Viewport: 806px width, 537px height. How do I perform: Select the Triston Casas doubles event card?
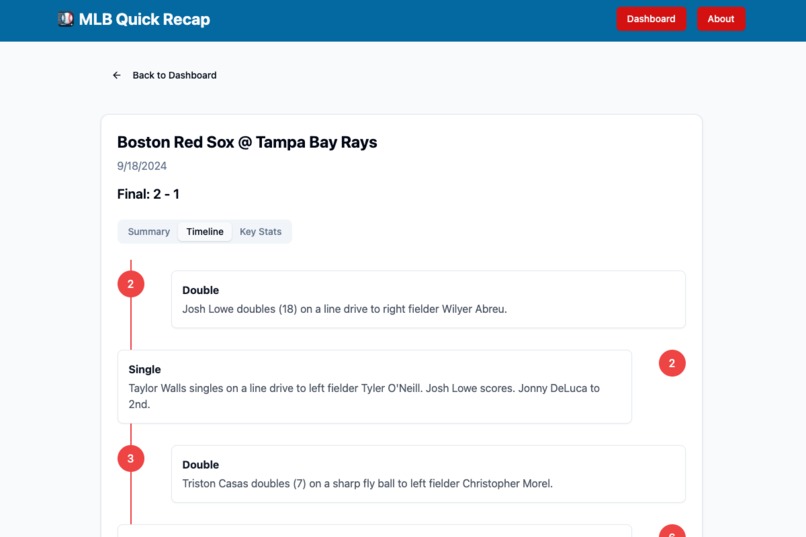tap(428, 474)
